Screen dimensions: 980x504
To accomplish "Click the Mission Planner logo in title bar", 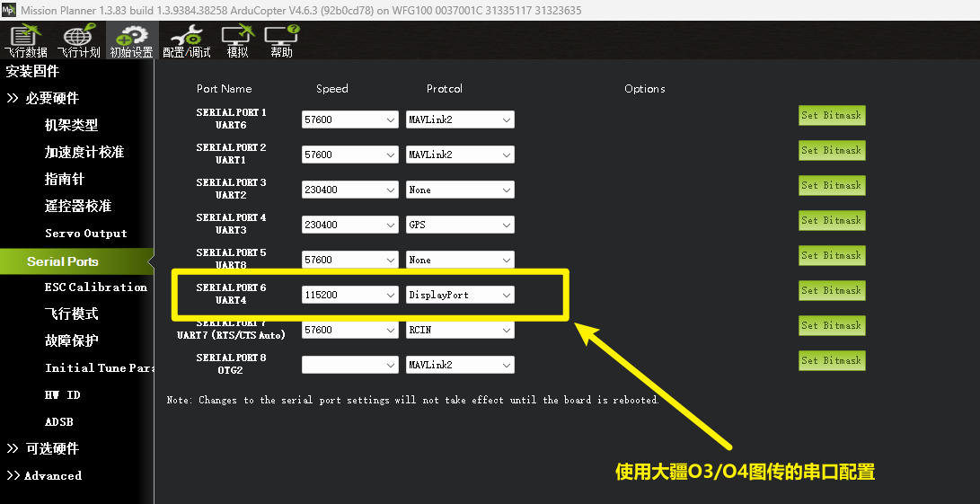I will coord(10,11).
